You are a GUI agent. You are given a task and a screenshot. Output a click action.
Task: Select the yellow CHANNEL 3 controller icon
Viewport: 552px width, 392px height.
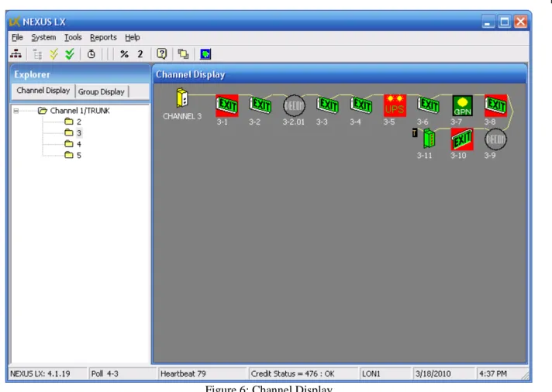[182, 98]
